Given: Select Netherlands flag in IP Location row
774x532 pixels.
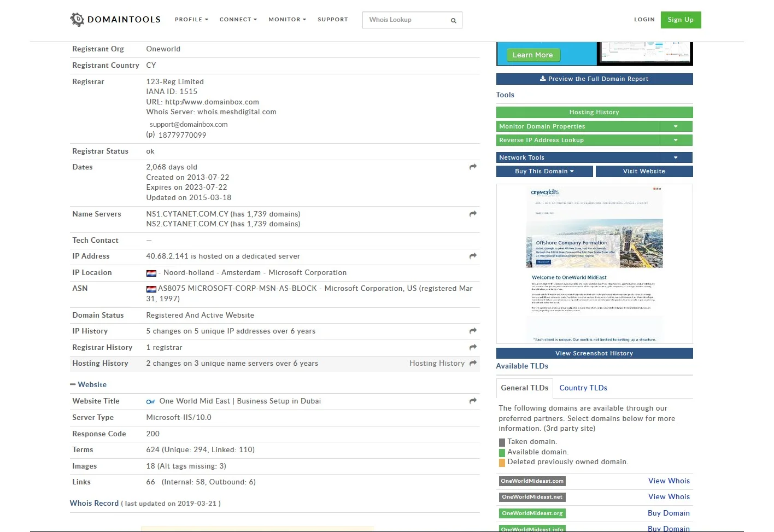Looking at the screenshot, I should (x=151, y=273).
